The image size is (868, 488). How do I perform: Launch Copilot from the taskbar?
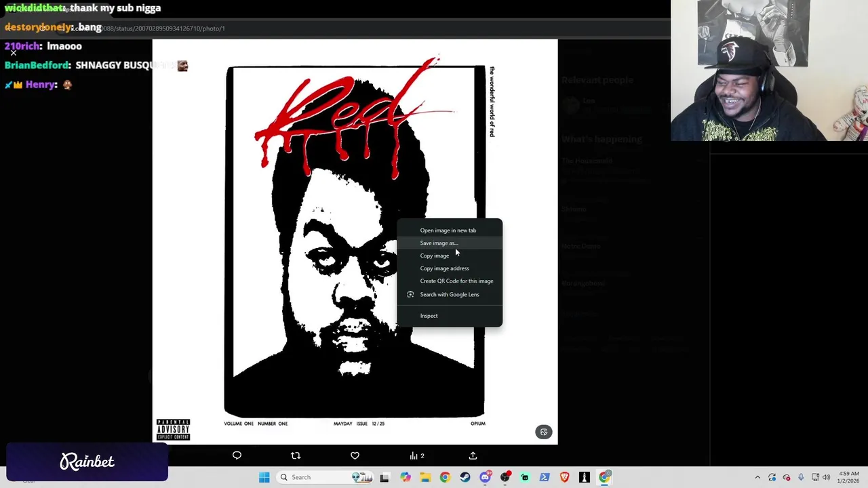[406, 477]
